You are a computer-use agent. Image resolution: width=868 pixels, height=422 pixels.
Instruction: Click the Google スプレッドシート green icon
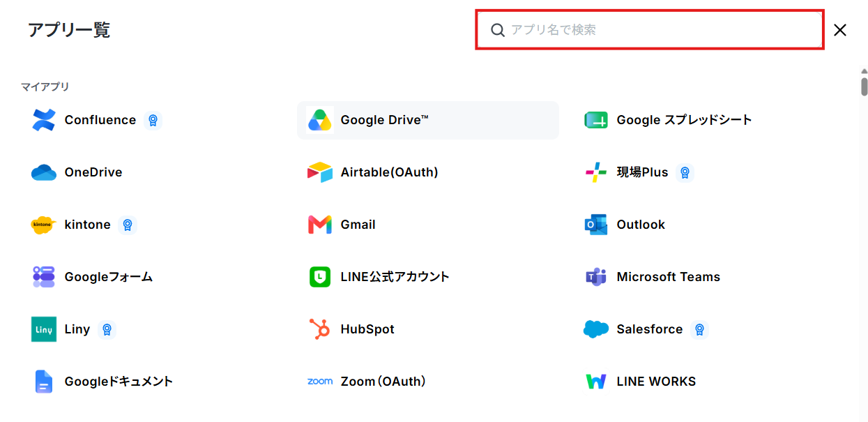tap(596, 120)
